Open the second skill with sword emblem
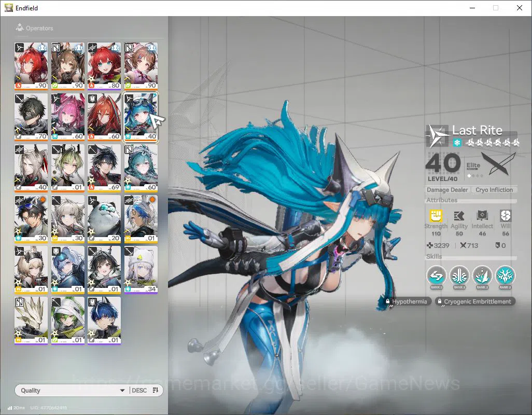532x415 pixels. tap(459, 275)
